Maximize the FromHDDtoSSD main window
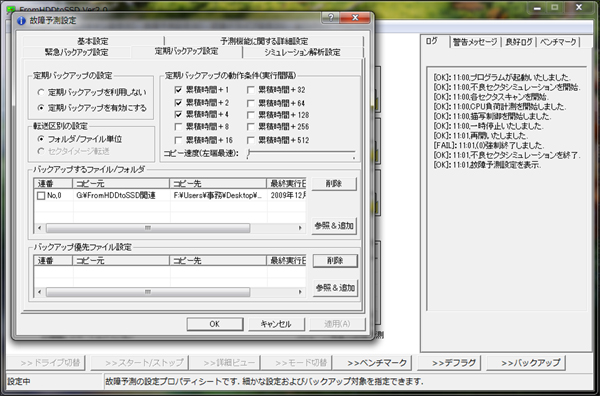This screenshot has width=600, height=396. coord(555,8)
